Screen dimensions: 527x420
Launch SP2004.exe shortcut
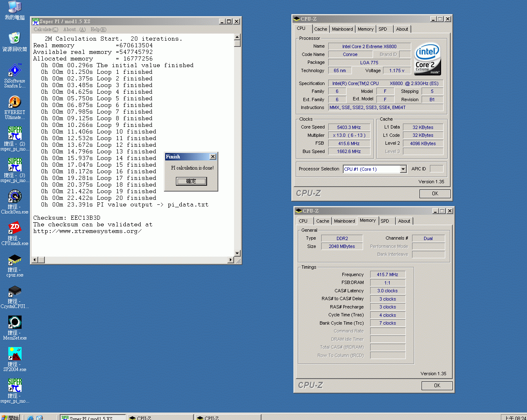coord(15,359)
